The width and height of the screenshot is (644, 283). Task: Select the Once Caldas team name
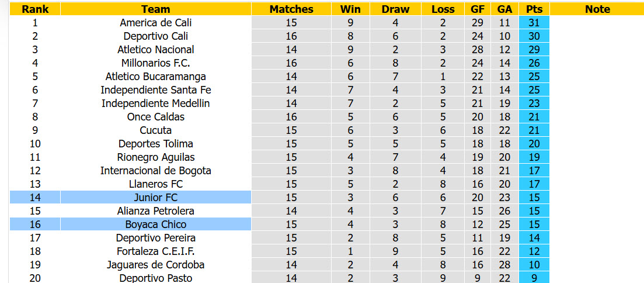tap(156, 117)
